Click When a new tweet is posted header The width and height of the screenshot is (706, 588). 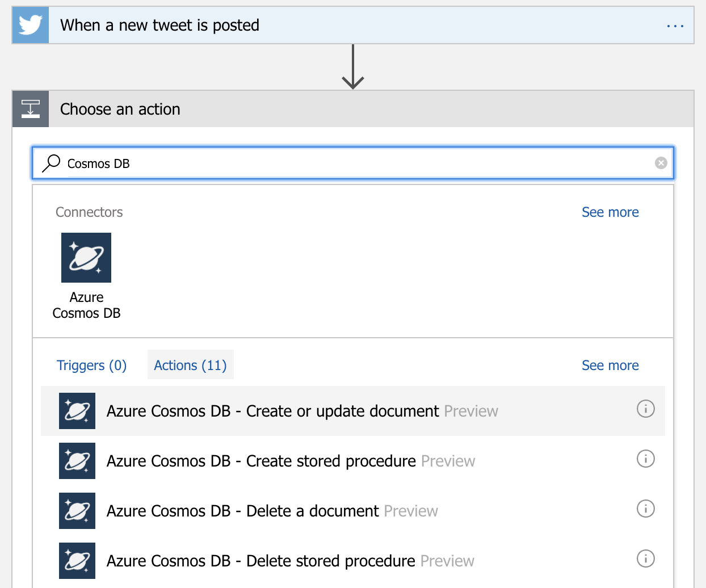(159, 26)
